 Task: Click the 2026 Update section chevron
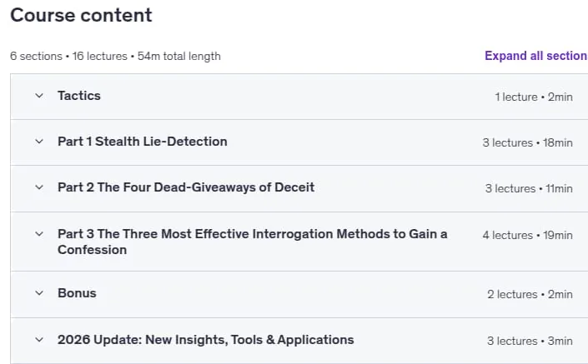pyautogui.click(x=39, y=340)
